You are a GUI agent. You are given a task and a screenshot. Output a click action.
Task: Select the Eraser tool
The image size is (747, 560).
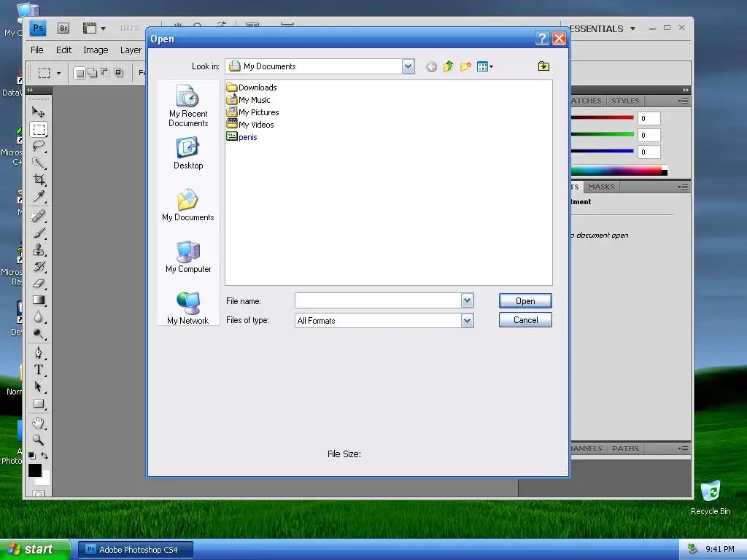[38, 284]
